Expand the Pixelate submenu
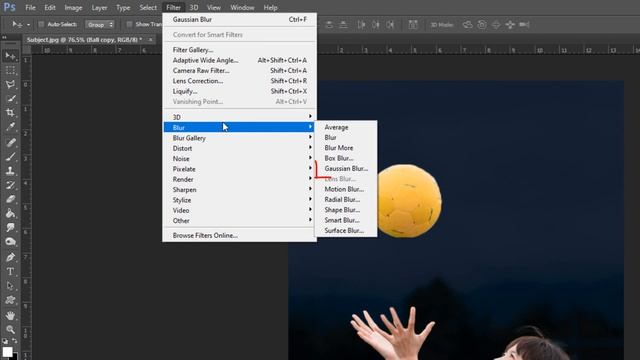Screen dimensions: 640x360 tap(240, 169)
